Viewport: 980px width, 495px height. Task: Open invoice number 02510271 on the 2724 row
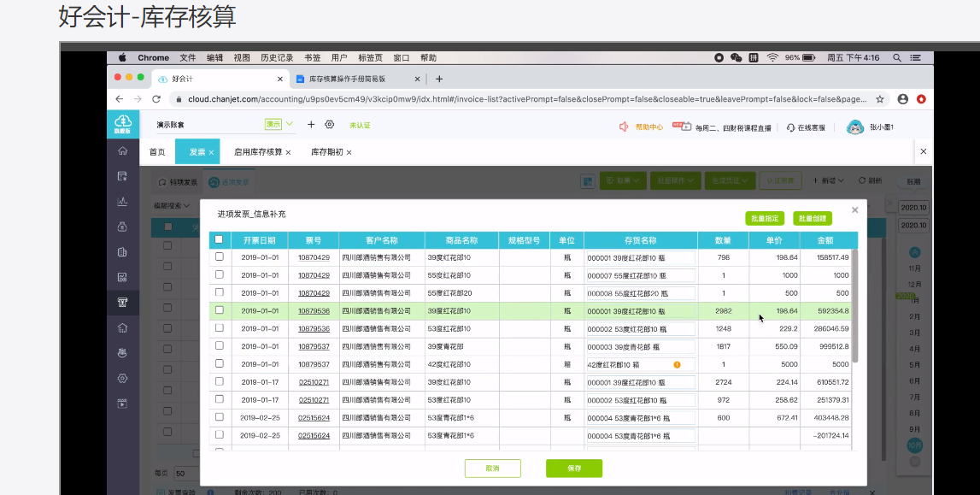314,382
